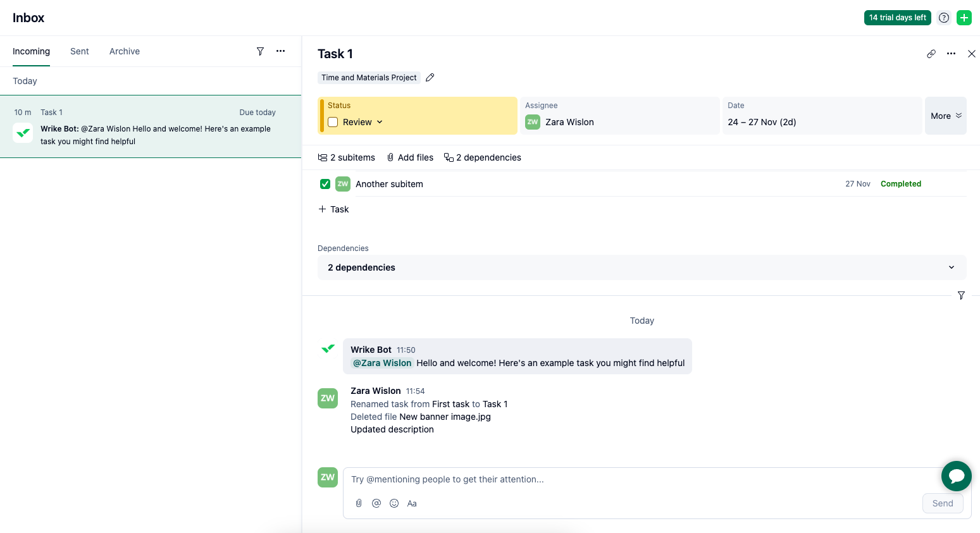Edit project location with pencil icon
Image resolution: width=980 pixels, height=533 pixels.
[x=430, y=78]
